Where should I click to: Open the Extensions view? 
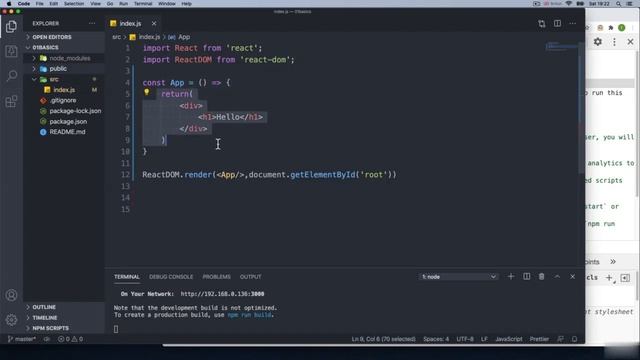(11, 101)
